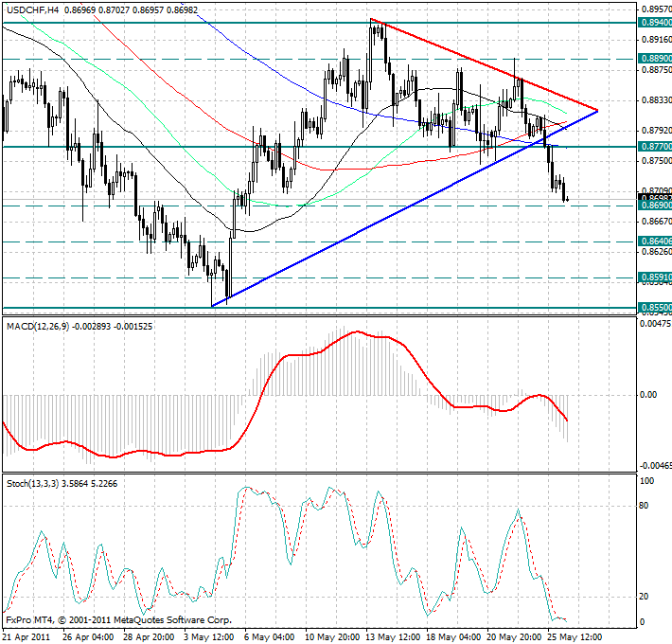Click the 21 Apr 2011 date label

coord(26,636)
